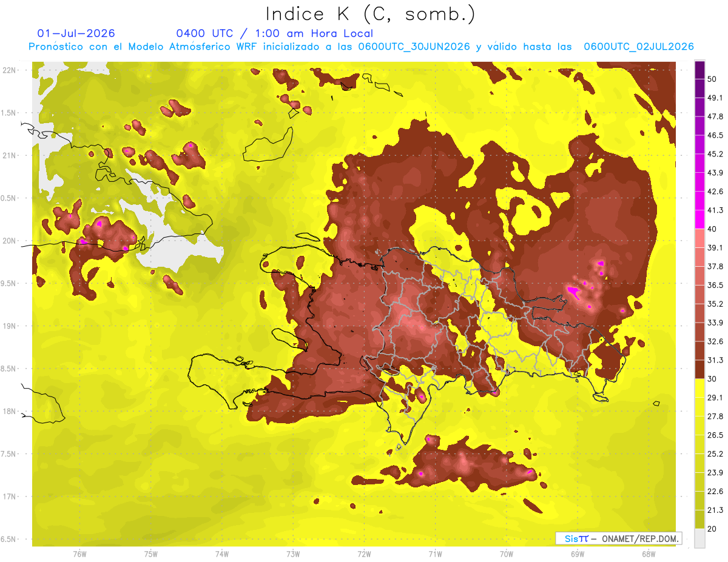Click the colorbar value '36.5'

click(715, 285)
